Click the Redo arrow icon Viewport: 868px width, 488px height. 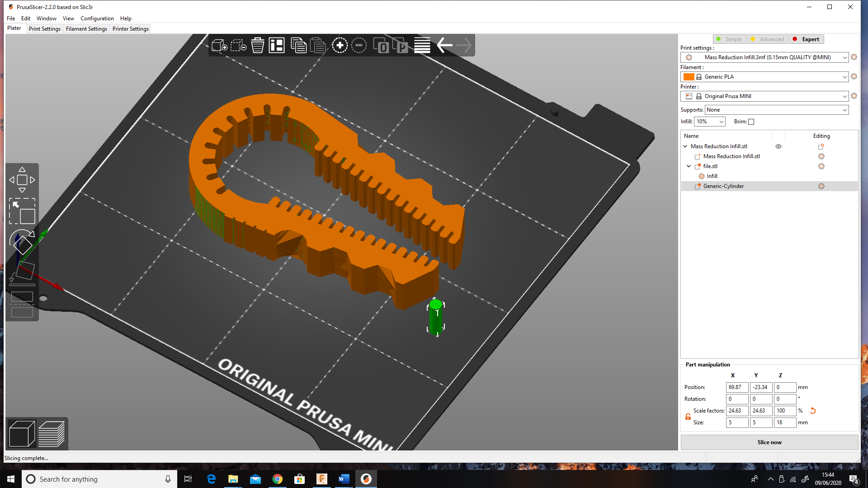click(464, 45)
